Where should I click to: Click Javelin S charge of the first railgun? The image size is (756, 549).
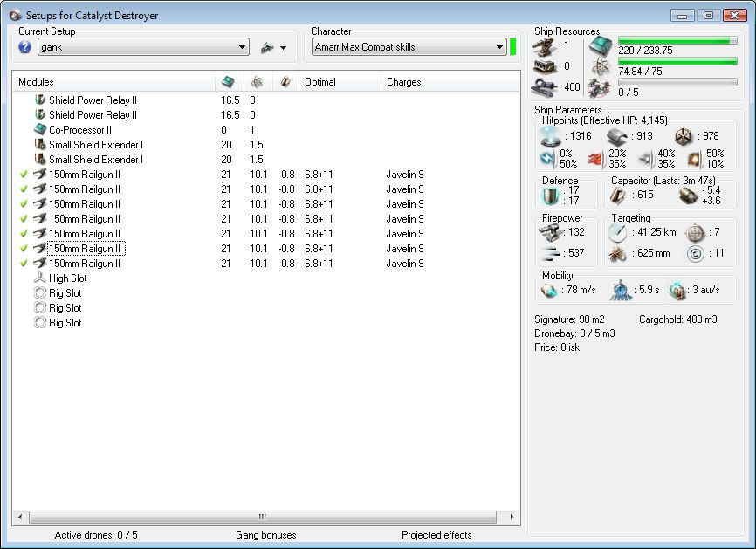[x=405, y=175]
